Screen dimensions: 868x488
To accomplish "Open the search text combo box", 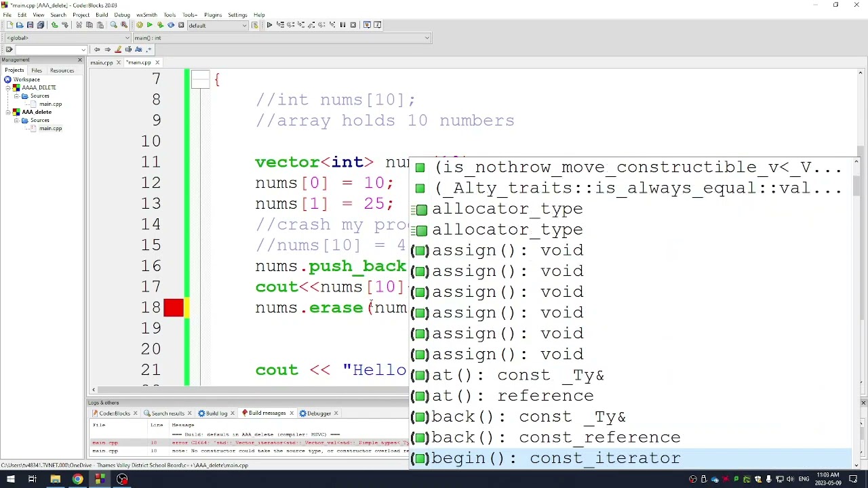I will [51, 49].
